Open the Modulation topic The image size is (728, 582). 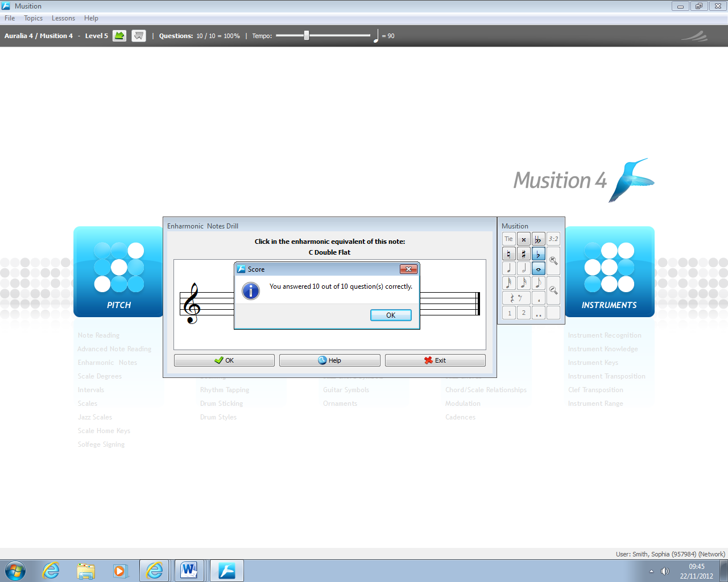[x=463, y=404]
